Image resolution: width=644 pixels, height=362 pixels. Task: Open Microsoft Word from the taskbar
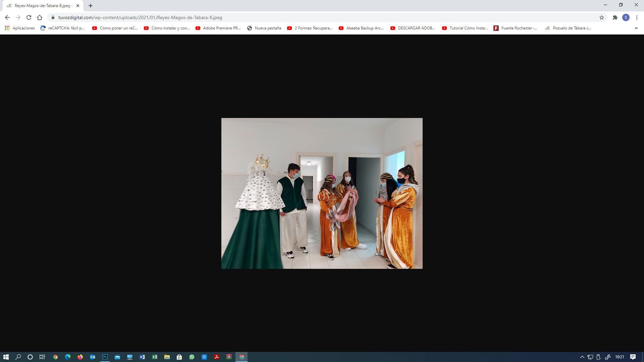pos(142,357)
